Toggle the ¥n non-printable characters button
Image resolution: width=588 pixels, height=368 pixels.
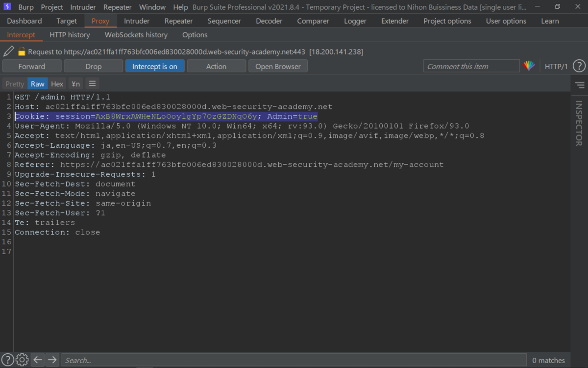click(x=75, y=84)
